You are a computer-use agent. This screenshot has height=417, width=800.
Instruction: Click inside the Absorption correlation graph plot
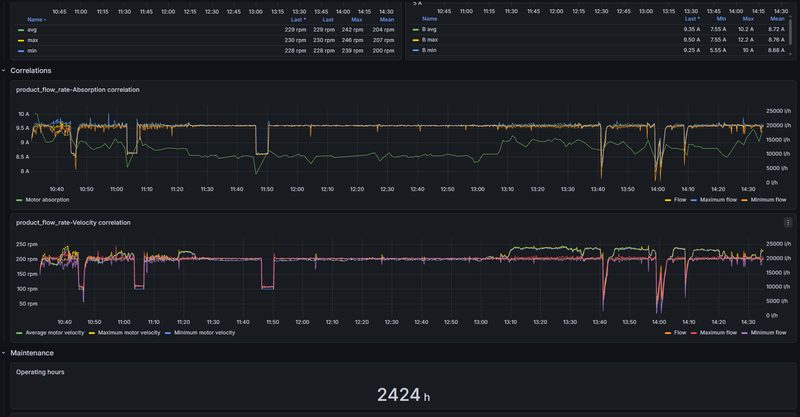398,145
